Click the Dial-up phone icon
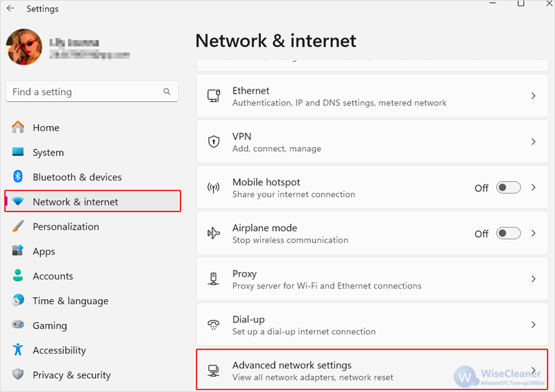Image resolution: width=555 pixels, height=392 pixels. click(x=214, y=325)
